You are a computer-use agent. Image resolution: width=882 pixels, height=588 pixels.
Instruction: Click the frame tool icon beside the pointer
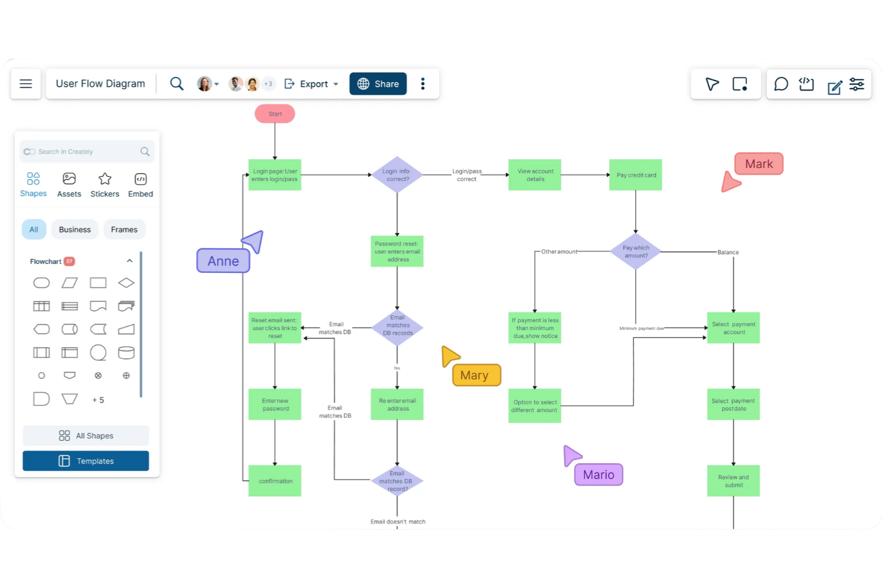click(740, 84)
